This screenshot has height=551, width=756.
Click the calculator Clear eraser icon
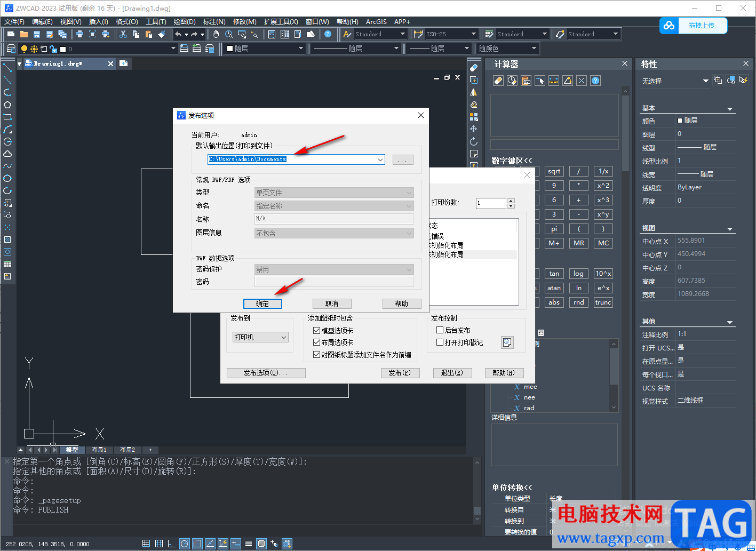[498, 81]
